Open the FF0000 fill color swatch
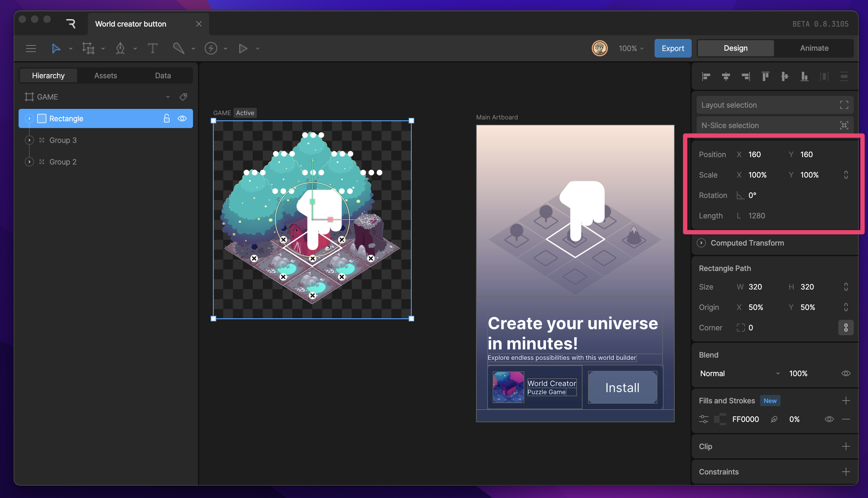 (x=720, y=419)
